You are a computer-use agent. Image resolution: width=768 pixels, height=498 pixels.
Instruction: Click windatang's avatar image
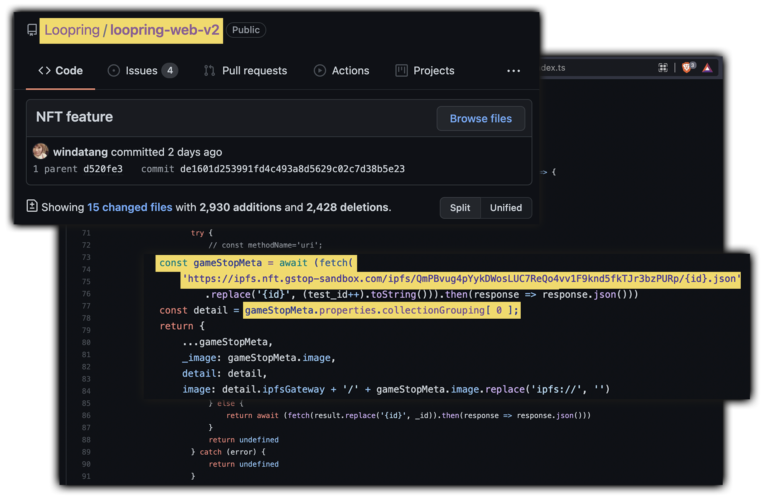pos(40,152)
